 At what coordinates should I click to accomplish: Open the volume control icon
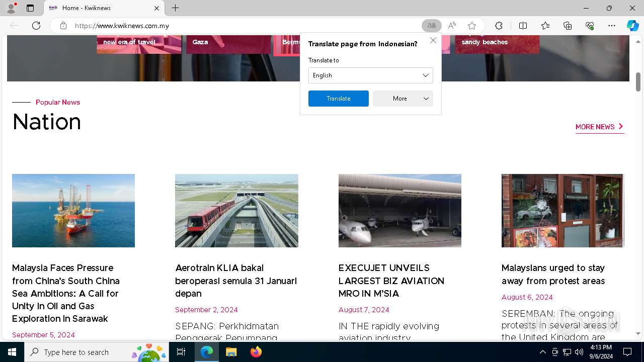(x=579, y=352)
